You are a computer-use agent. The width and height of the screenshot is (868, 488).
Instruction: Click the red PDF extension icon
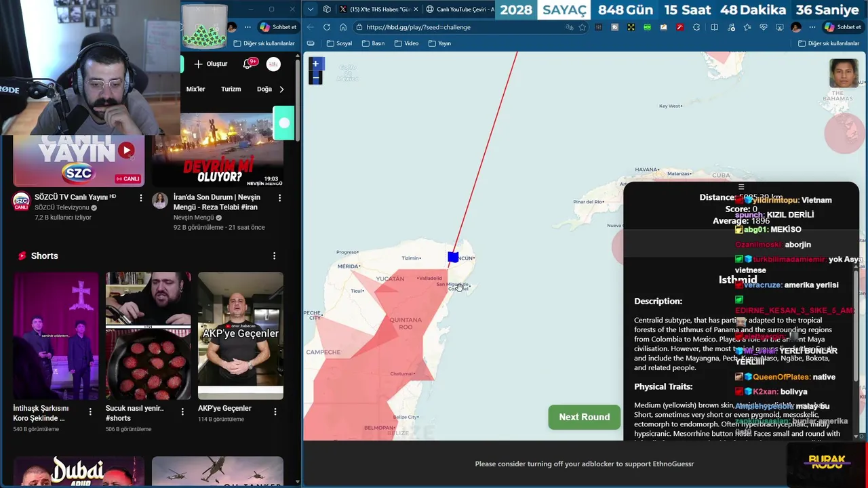point(680,27)
